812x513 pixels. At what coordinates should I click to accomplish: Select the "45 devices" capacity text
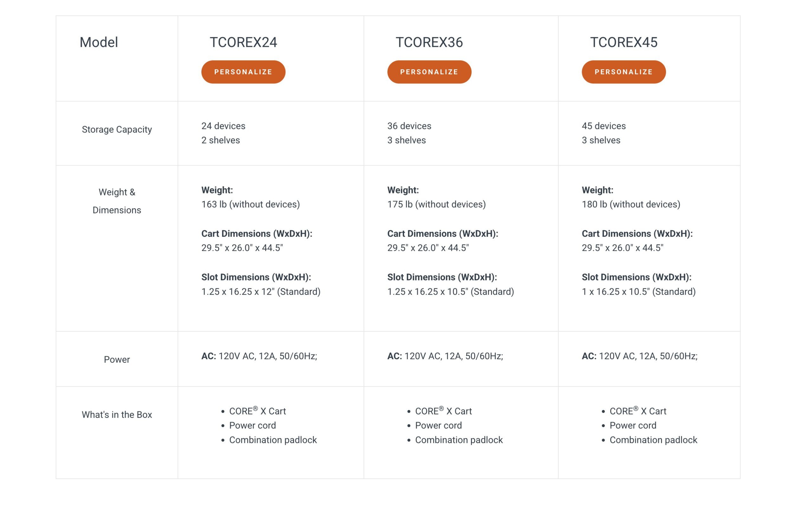pyautogui.click(x=604, y=126)
